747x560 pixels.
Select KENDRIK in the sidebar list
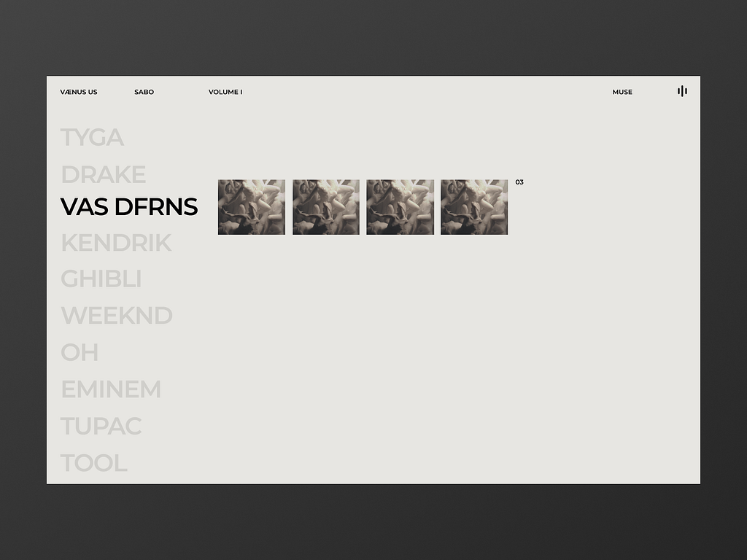(117, 243)
